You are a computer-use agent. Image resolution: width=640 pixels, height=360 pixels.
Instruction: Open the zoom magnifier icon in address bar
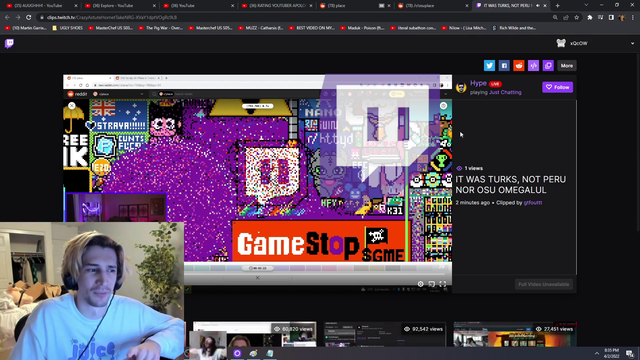pyautogui.click(x=555, y=18)
